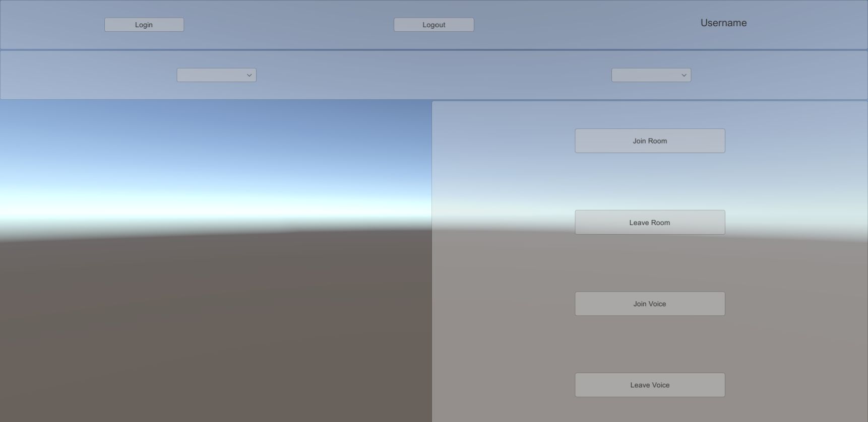
Task: Click the chevron arrow of the right dropdown
Action: pos(684,75)
